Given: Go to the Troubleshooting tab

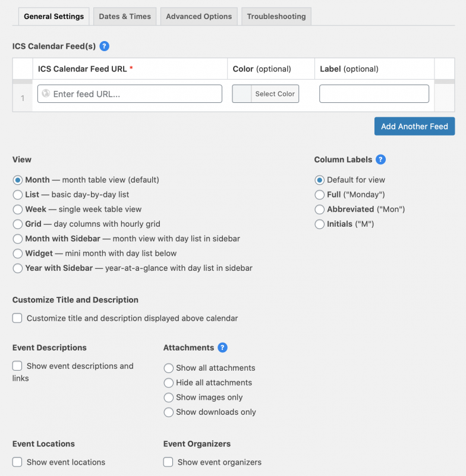Looking at the screenshot, I should pyautogui.click(x=276, y=16).
